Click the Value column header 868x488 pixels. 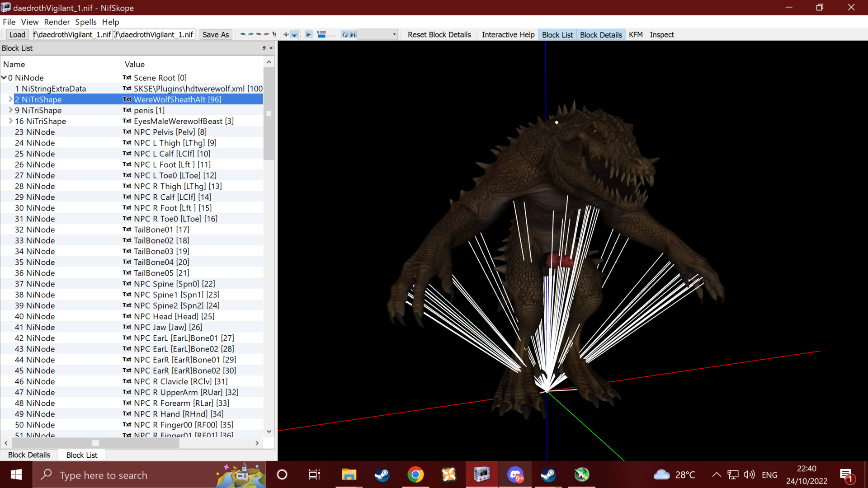coord(193,64)
